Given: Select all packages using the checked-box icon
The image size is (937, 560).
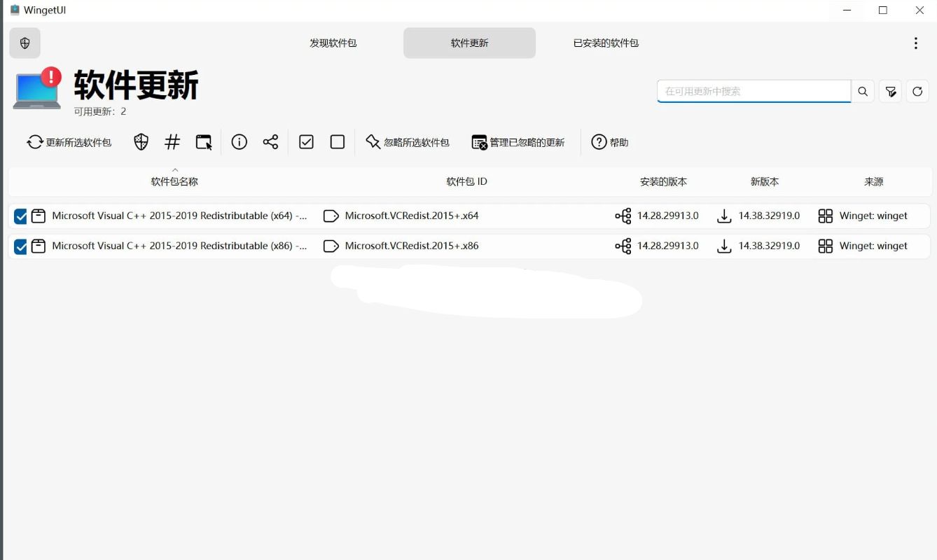Looking at the screenshot, I should 306,141.
